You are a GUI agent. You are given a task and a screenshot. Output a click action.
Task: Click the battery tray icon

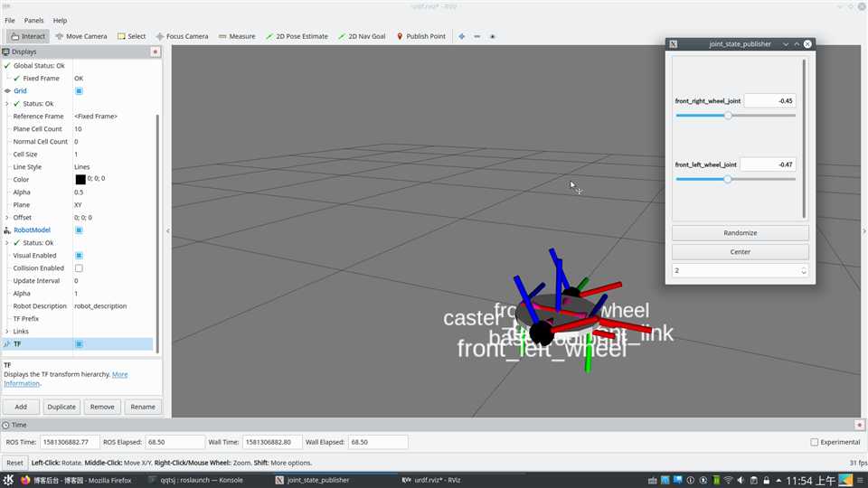[x=716, y=480]
